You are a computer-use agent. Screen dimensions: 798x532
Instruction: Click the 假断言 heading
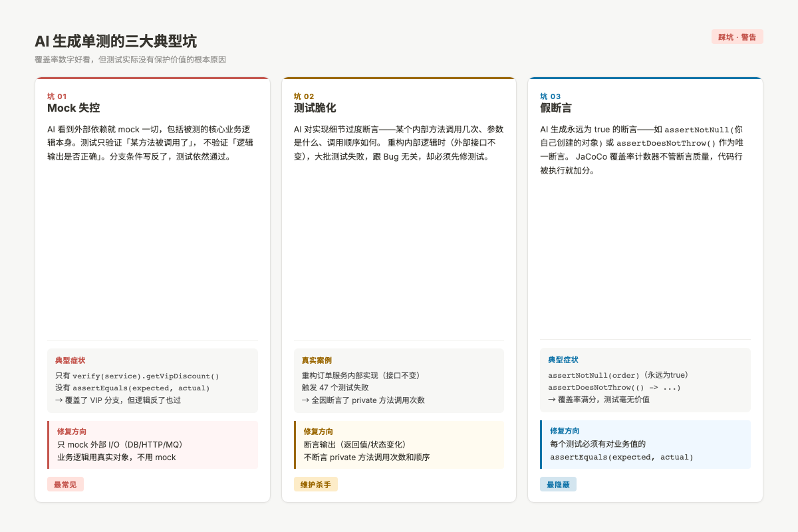click(x=556, y=108)
